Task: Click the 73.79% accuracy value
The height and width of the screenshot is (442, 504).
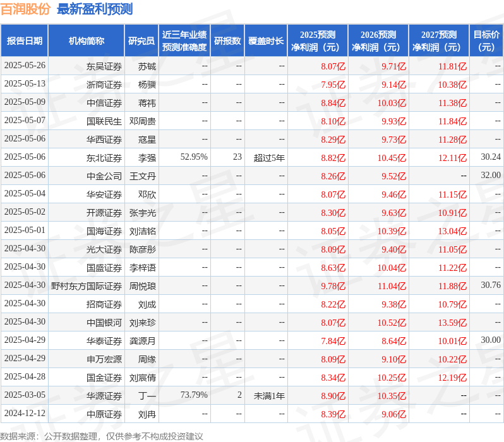Action: tap(194, 395)
